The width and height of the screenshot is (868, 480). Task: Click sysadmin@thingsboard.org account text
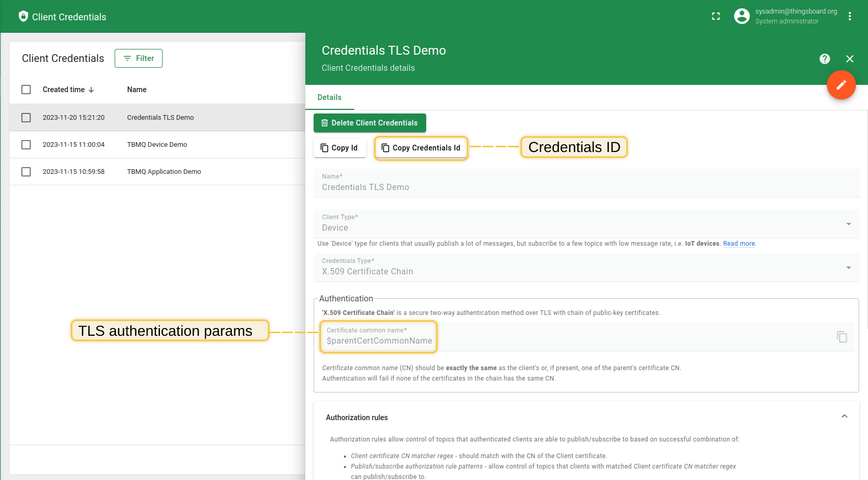[x=796, y=11]
